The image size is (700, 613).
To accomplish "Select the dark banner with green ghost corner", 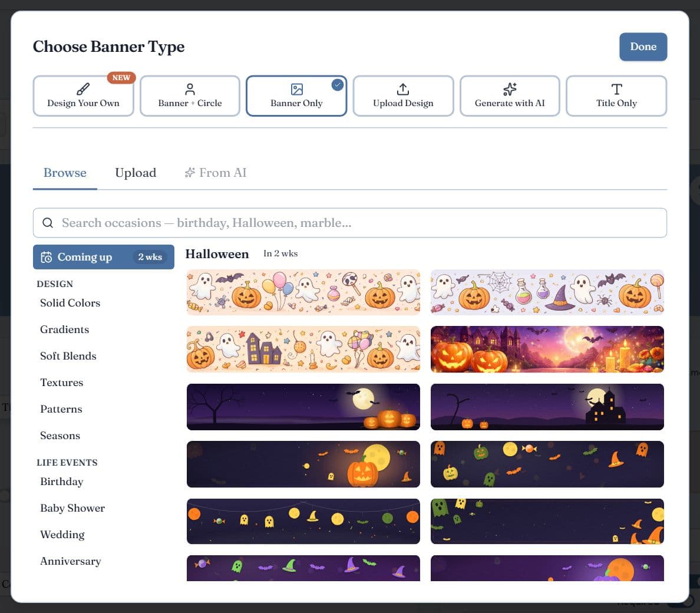I will [x=547, y=521].
